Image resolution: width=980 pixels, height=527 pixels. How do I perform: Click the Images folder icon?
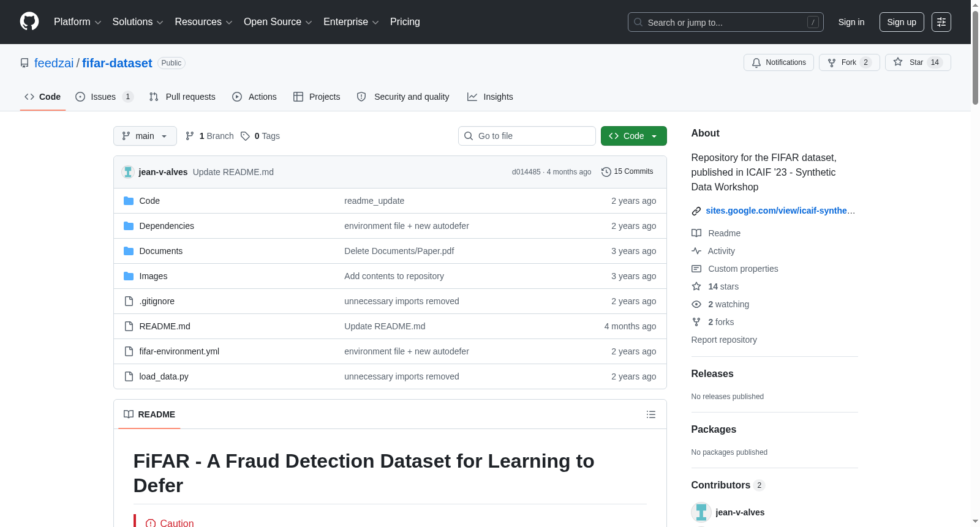coord(129,276)
